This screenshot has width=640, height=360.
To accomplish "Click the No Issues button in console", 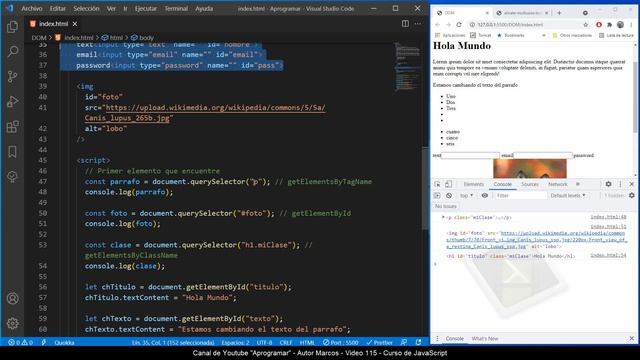I will [x=446, y=206].
